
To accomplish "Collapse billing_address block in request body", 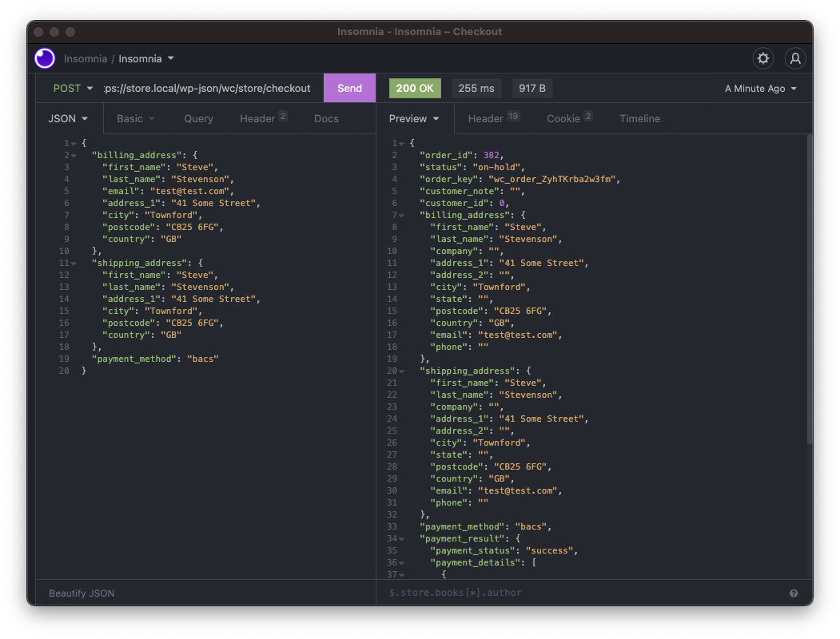I will click(74, 155).
